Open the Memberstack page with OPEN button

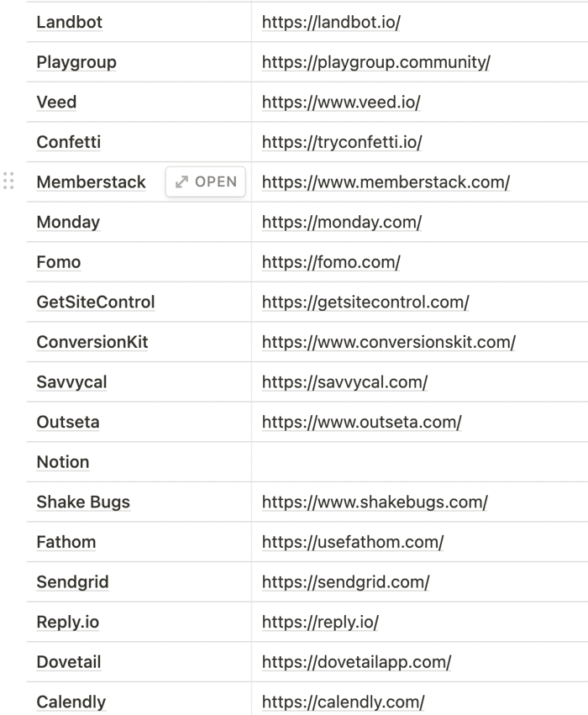(206, 182)
